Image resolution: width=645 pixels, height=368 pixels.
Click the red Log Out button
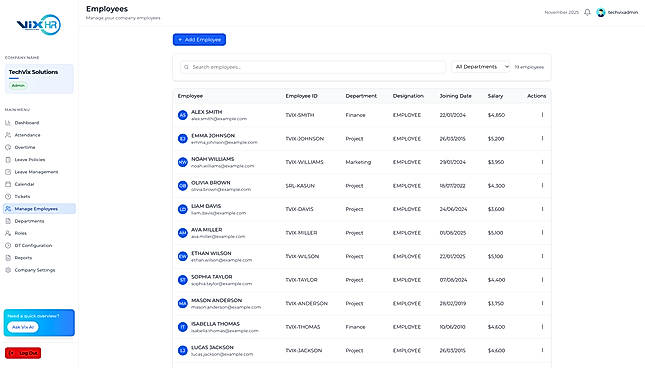pyautogui.click(x=23, y=353)
